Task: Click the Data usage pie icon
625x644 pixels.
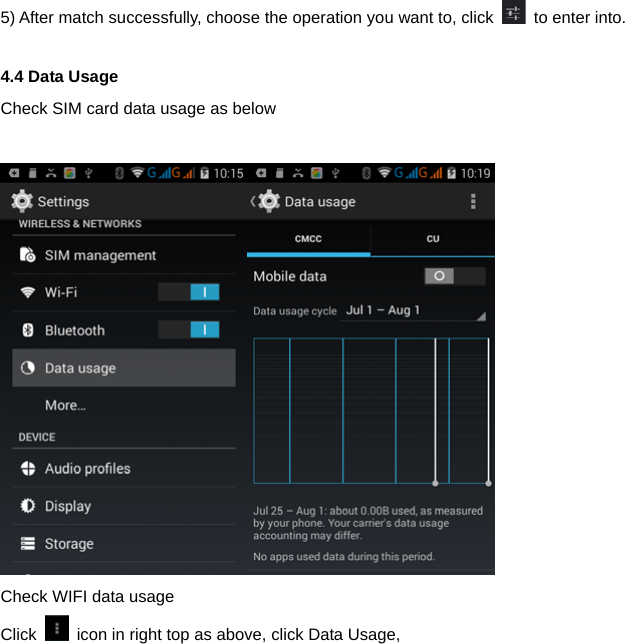Action: point(28,368)
